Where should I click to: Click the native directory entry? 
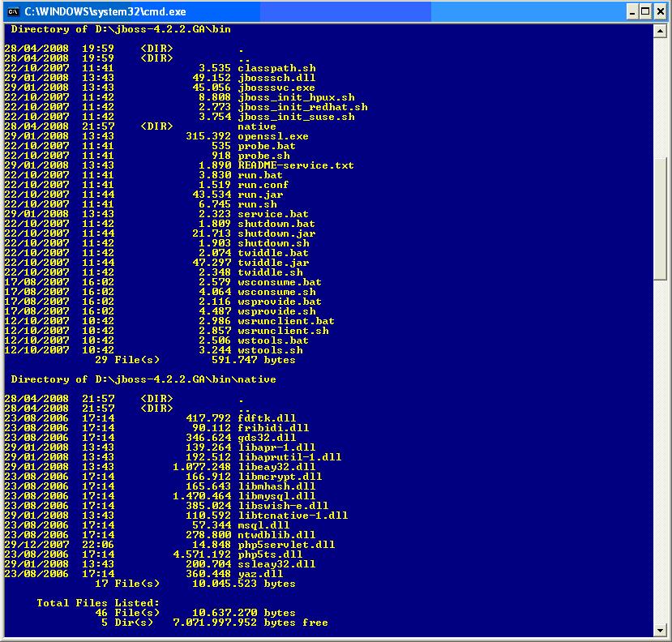click(257, 126)
